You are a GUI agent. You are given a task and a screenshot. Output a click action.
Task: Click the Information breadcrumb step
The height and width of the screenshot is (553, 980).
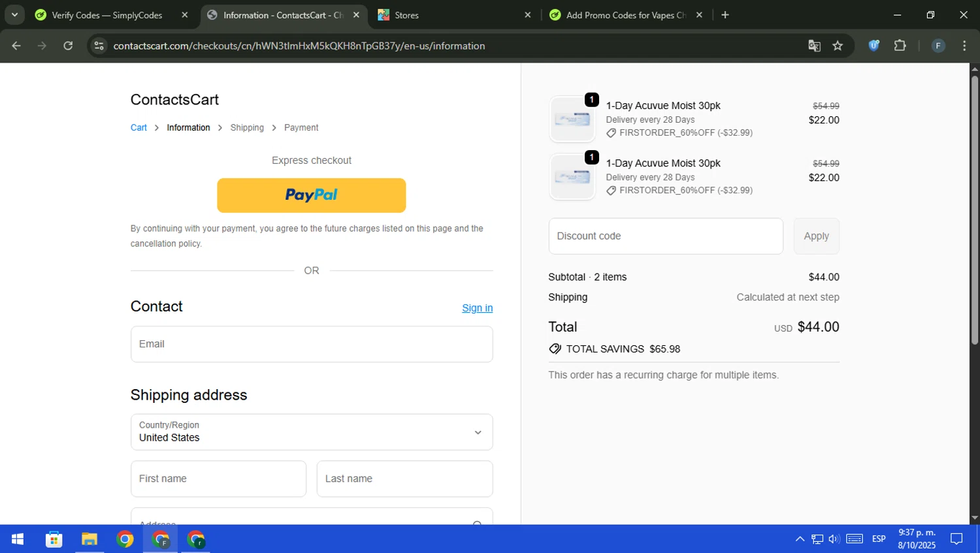point(188,127)
